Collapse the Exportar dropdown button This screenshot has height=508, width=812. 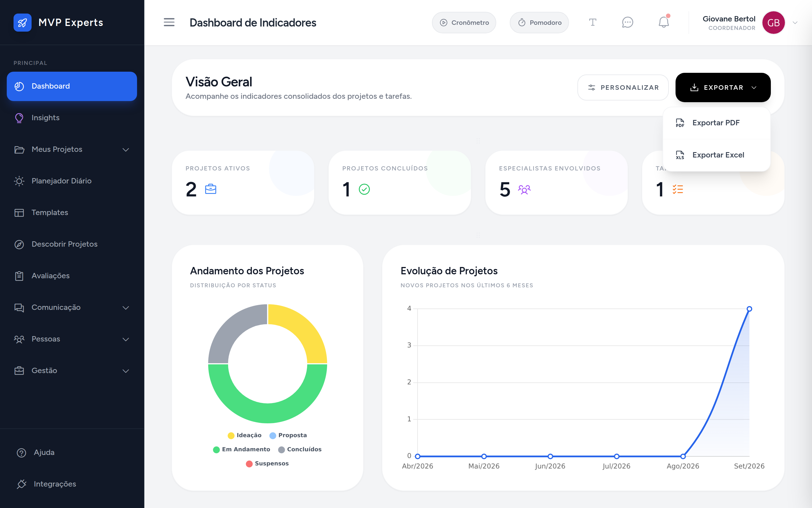723,87
